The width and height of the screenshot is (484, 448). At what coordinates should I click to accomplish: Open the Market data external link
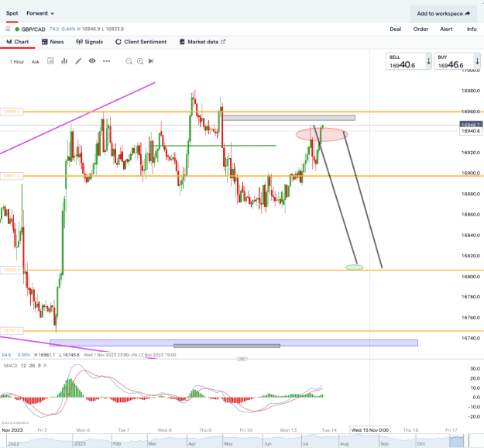pos(202,42)
